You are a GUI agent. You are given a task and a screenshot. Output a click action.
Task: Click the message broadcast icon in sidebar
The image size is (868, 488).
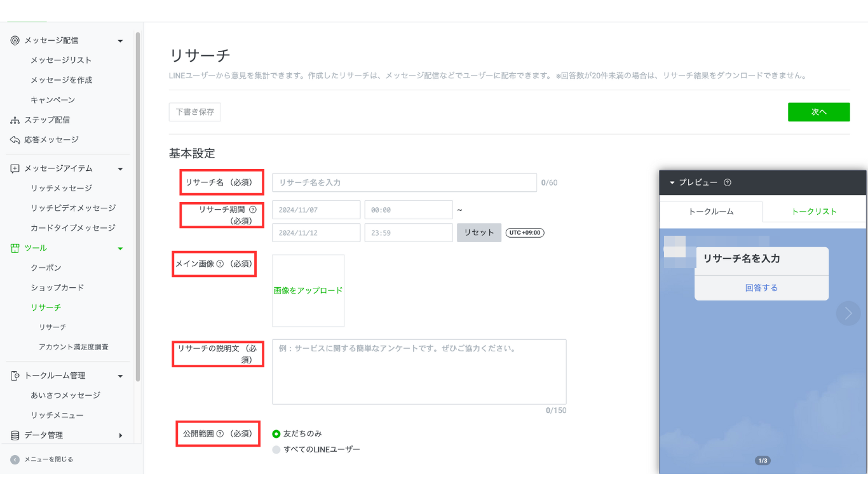point(15,41)
